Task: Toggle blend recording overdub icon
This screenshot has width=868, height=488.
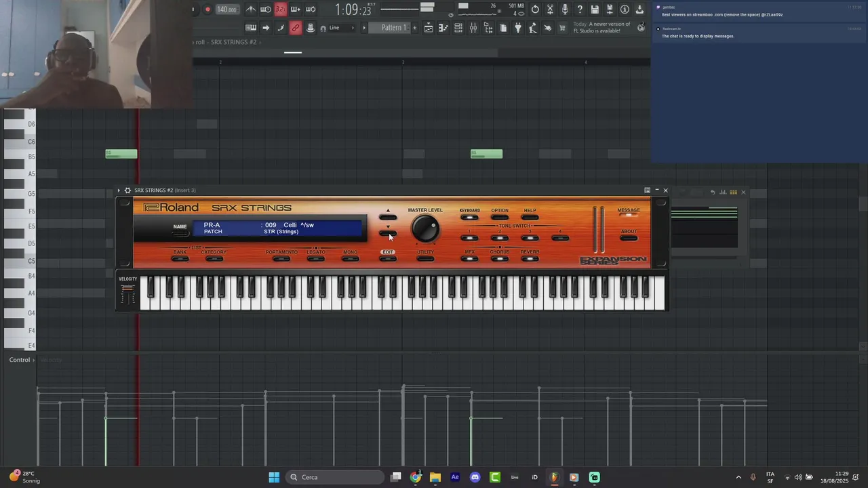Action: (x=296, y=9)
